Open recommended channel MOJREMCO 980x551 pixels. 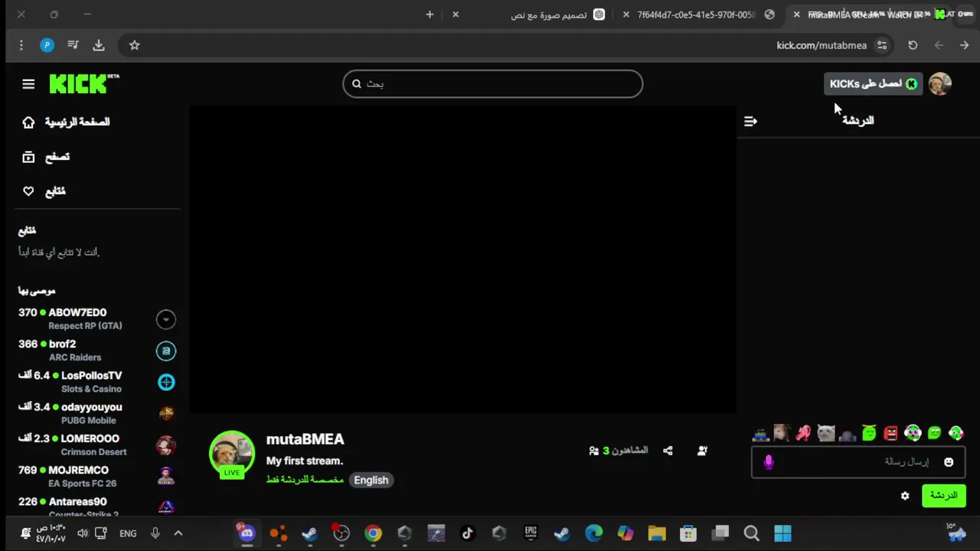[x=97, y=476]
